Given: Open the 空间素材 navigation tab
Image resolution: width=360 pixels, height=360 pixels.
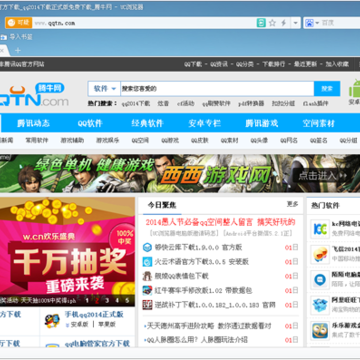Looking at the screenshot, I should [x=319, y=123].
